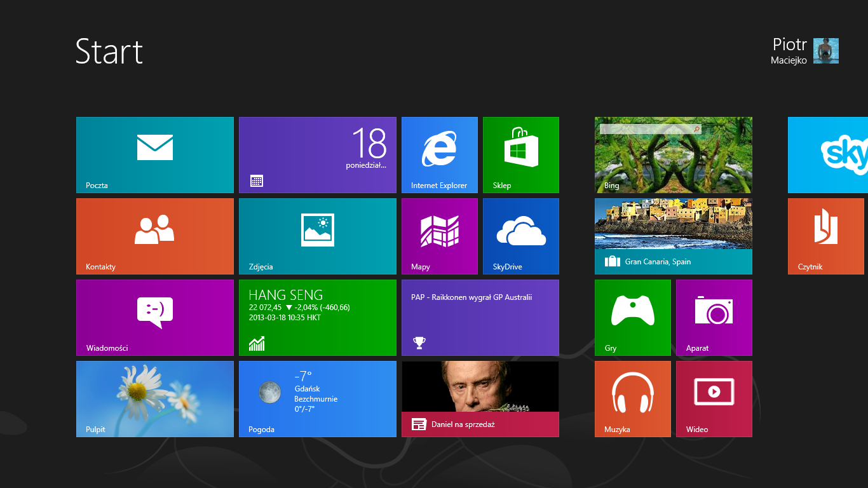Open the Kontakty people tile

[155, 236]
